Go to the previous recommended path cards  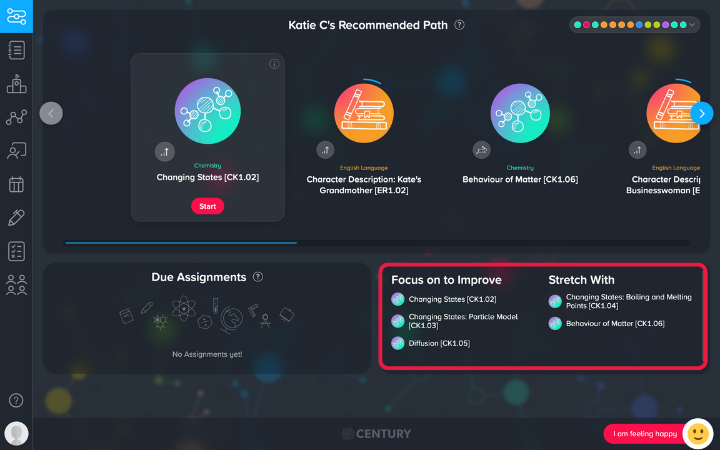(51, 113)
